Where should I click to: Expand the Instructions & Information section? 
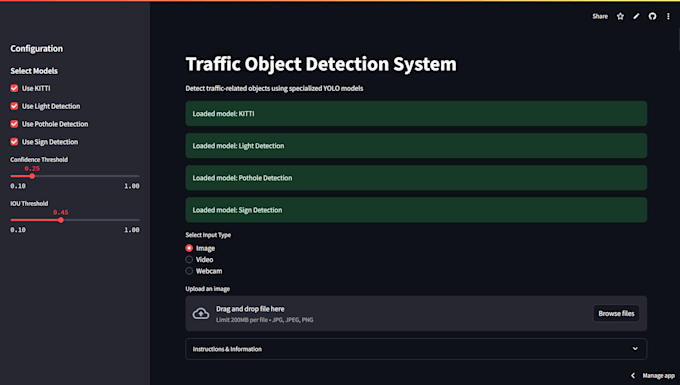416,349
